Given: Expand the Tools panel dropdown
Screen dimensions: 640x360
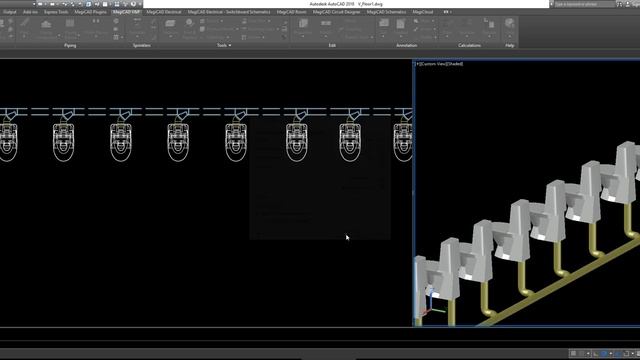Looking at the screenshot, I should tap(224, 45).
